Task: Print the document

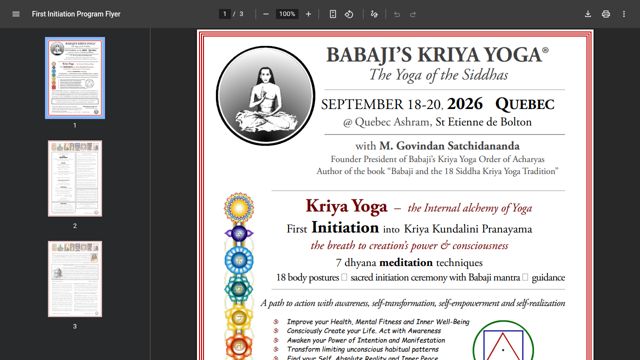Action: coord(606,14)
